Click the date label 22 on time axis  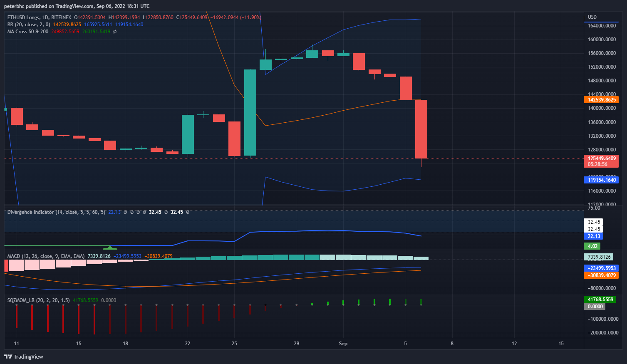coord(188,344)
